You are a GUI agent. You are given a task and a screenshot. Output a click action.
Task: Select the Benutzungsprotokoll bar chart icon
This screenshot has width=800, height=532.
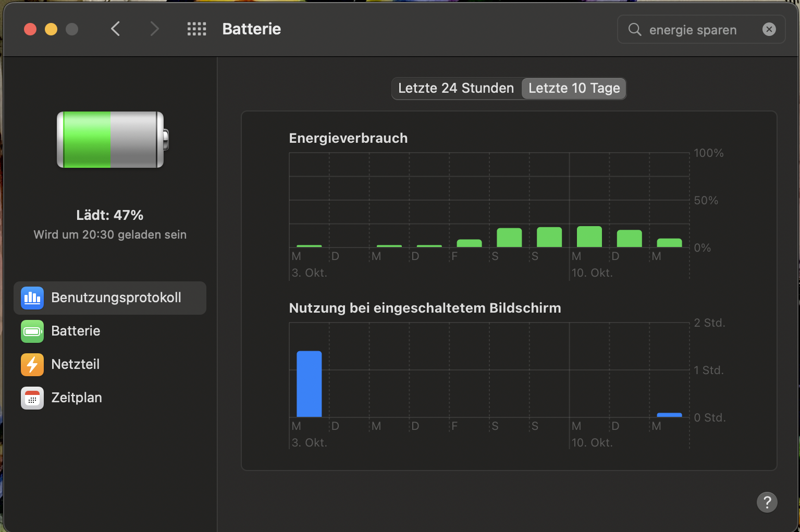(32, 298)
